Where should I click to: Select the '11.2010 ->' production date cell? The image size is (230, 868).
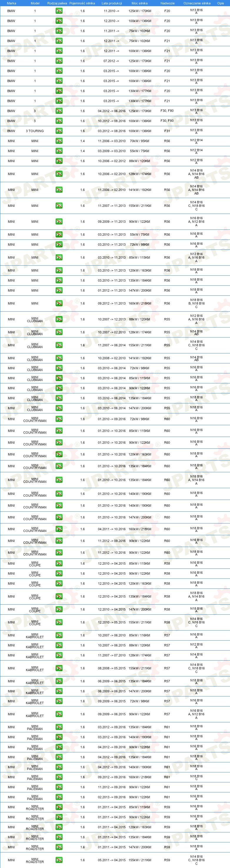pyautogui.click(x=111, y=11)
